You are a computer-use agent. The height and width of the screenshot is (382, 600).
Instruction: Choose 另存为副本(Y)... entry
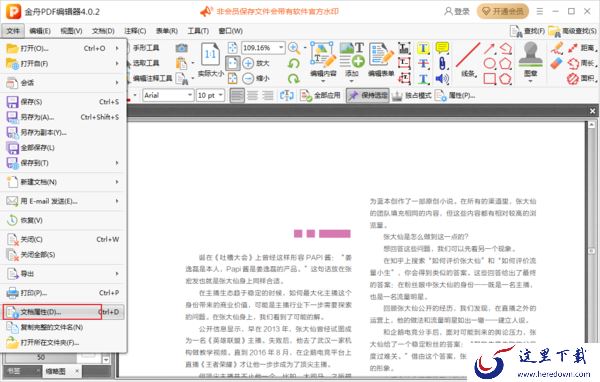(x=63, y=132)
